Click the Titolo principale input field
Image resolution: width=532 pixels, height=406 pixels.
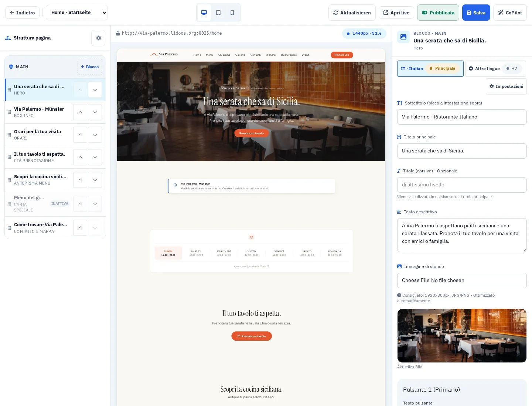point(462,151)
